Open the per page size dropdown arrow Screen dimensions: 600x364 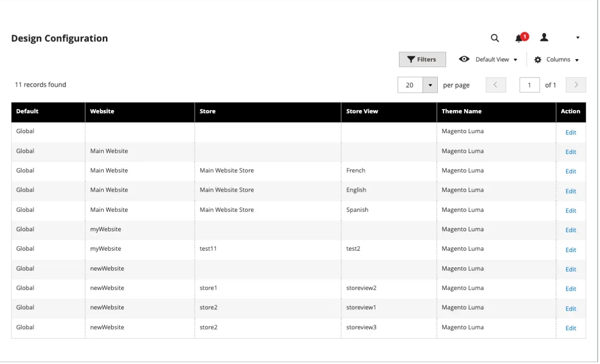430,85
